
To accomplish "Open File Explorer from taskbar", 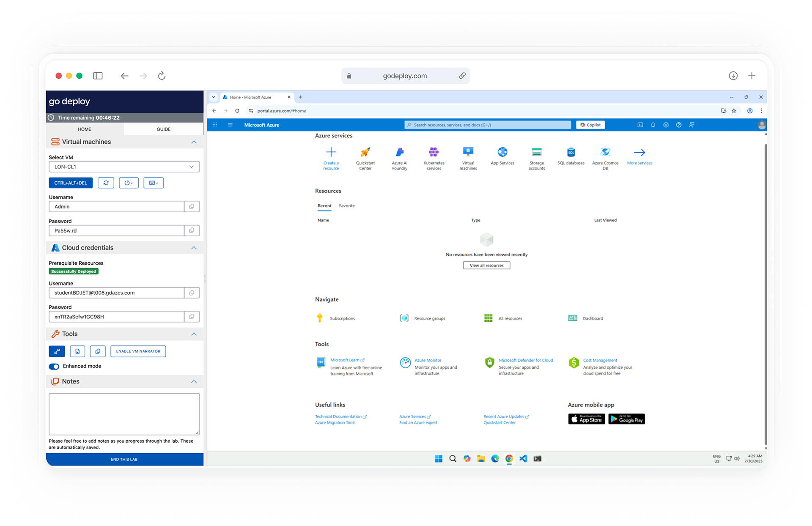I will click(481, 458).
